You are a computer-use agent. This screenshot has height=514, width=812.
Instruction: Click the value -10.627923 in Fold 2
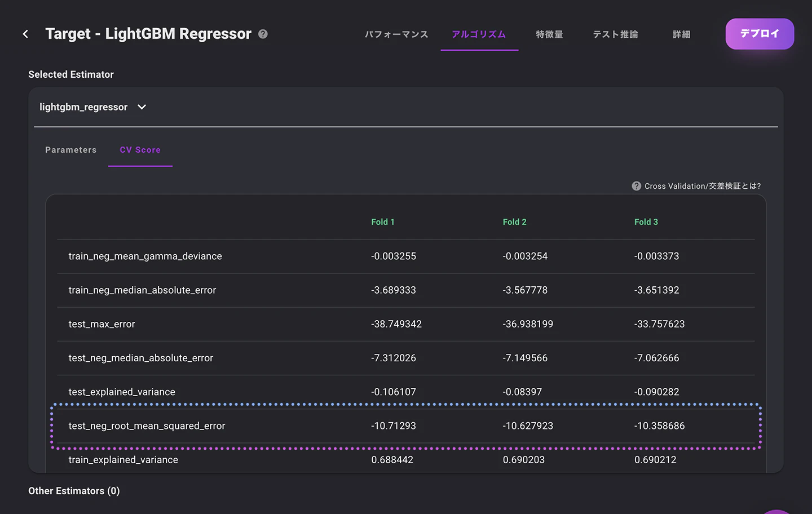coord(528,426)
